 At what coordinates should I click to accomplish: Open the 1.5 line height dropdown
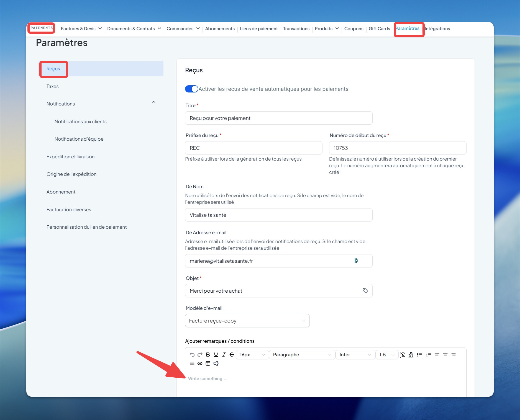[x=387, y=355]
